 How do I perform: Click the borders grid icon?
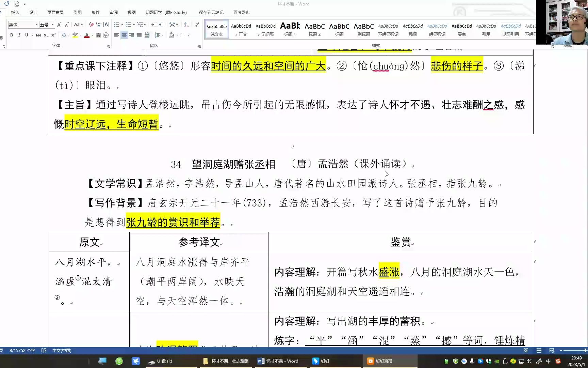(183, 35)
